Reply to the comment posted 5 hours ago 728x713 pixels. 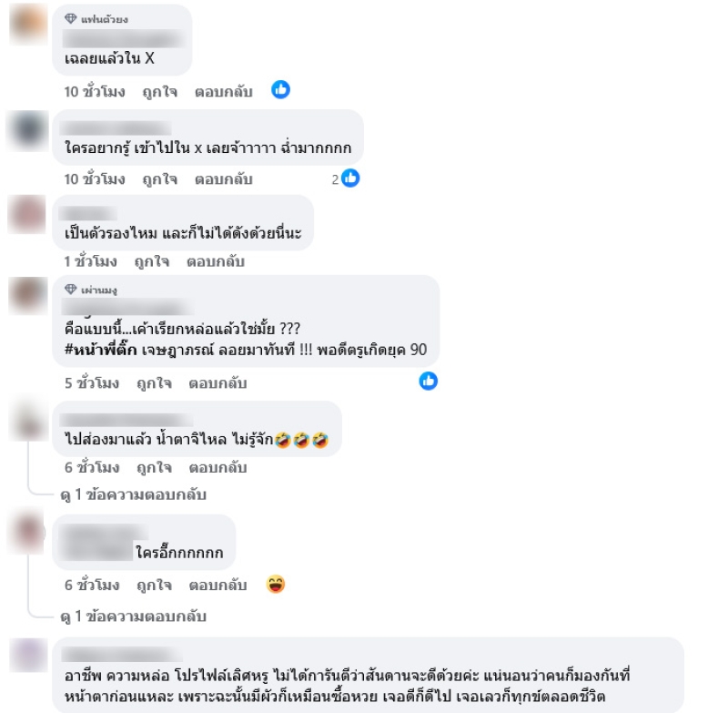217,383
